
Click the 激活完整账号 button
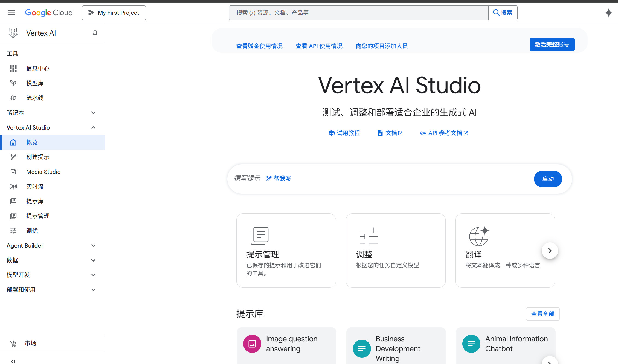[552, 45]
